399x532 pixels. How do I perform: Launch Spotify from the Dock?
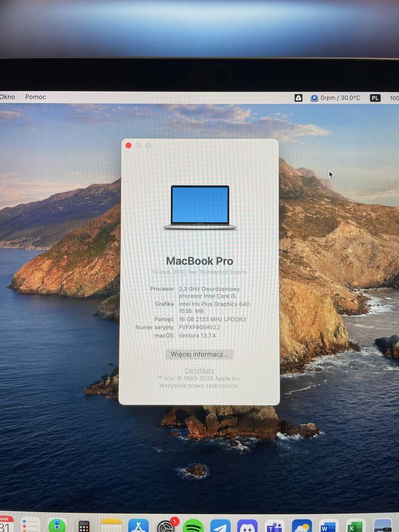point(193,526)
